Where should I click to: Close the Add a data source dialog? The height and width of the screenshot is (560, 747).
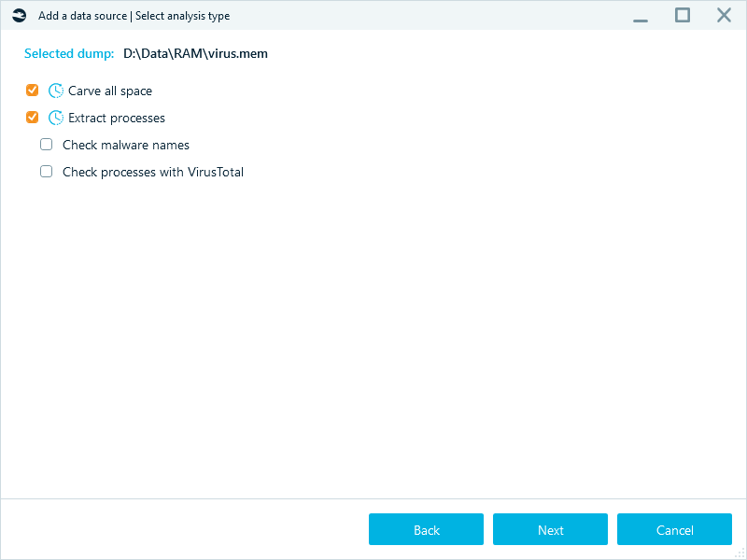click(x=724, y=15)
